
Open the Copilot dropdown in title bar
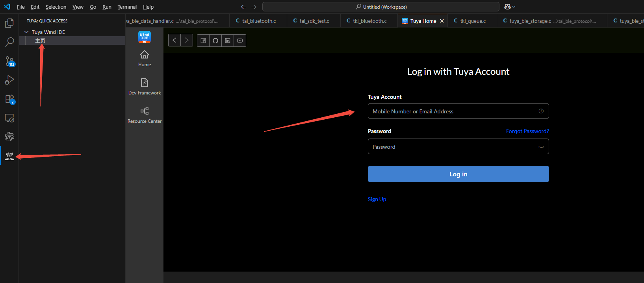[510, 7]
